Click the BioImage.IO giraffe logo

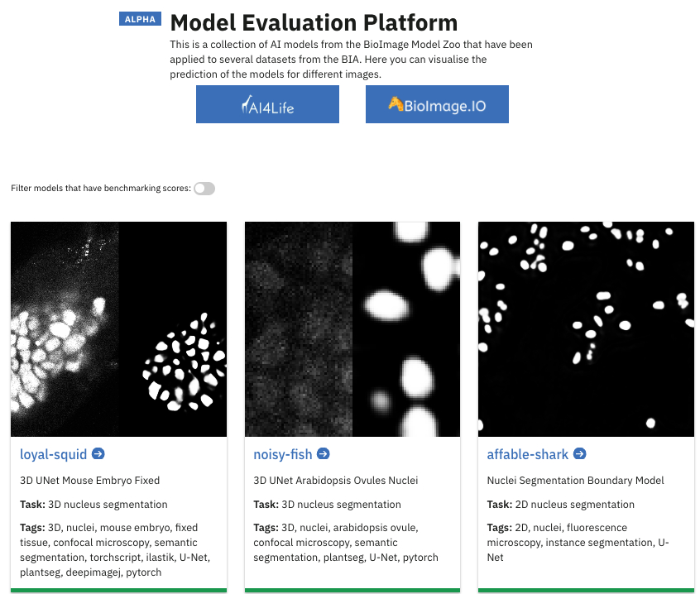(396, 103)
